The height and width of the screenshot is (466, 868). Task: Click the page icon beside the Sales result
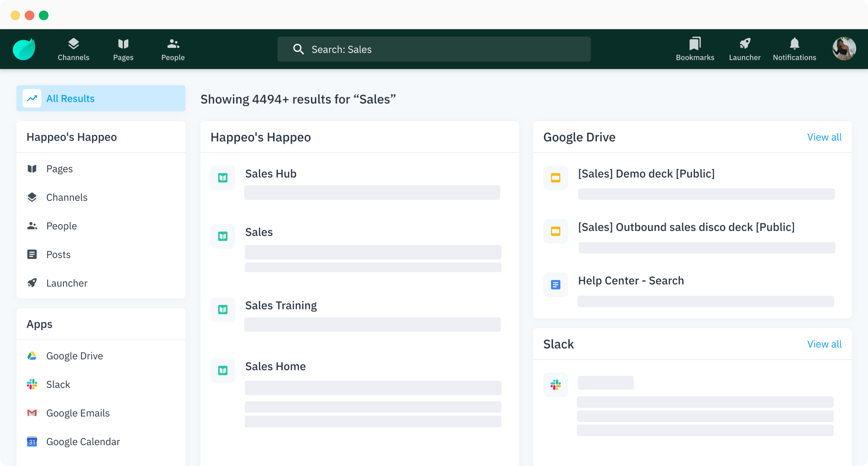pos(223,236)
